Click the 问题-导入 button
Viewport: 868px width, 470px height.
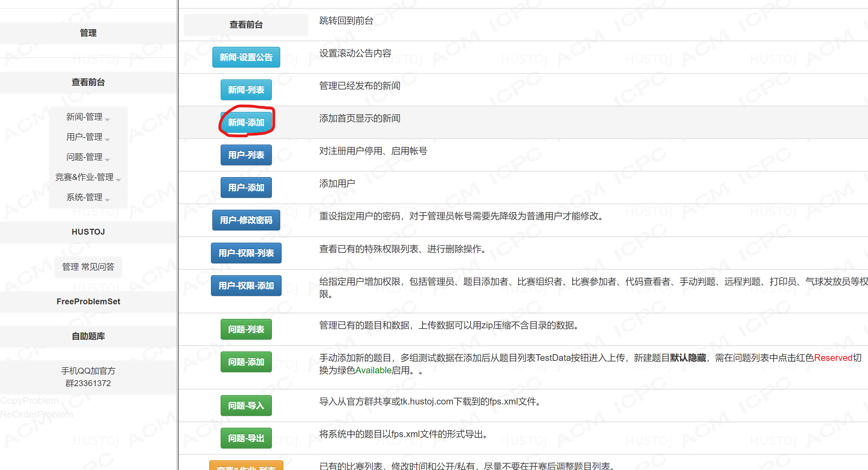click(x=246, y=406)
